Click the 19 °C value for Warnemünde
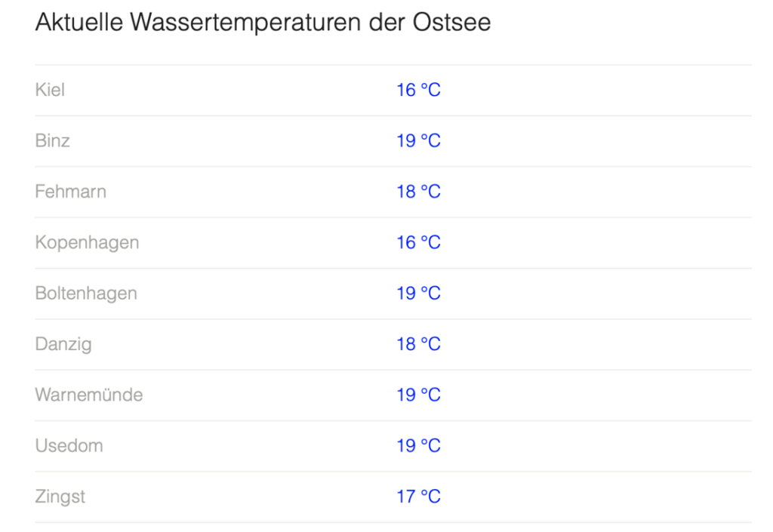 point(418,395)
